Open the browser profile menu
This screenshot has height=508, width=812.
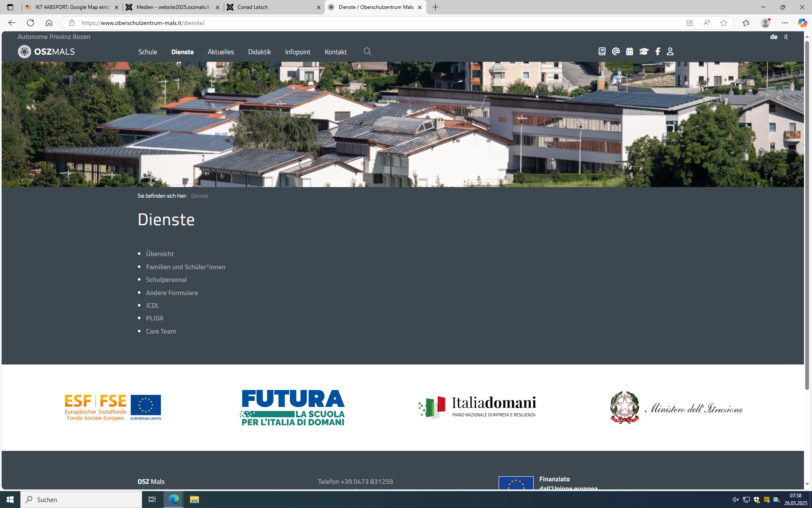765,23
